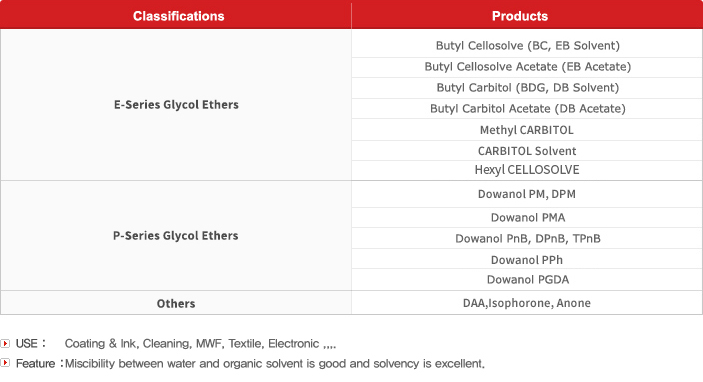
Task: Click the Hexyl CELLOSOLVE product row
Action: click(x=527, y=170)
